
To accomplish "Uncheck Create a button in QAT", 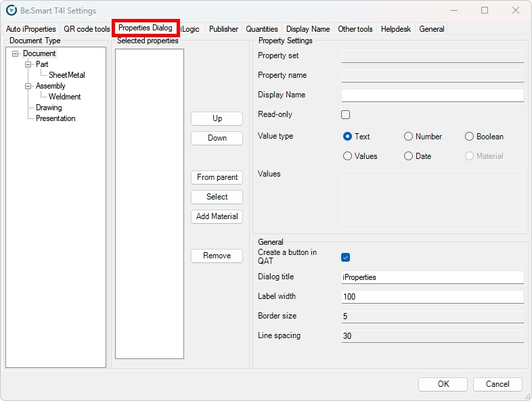I will pyautogui.click(x=346, y=257).
